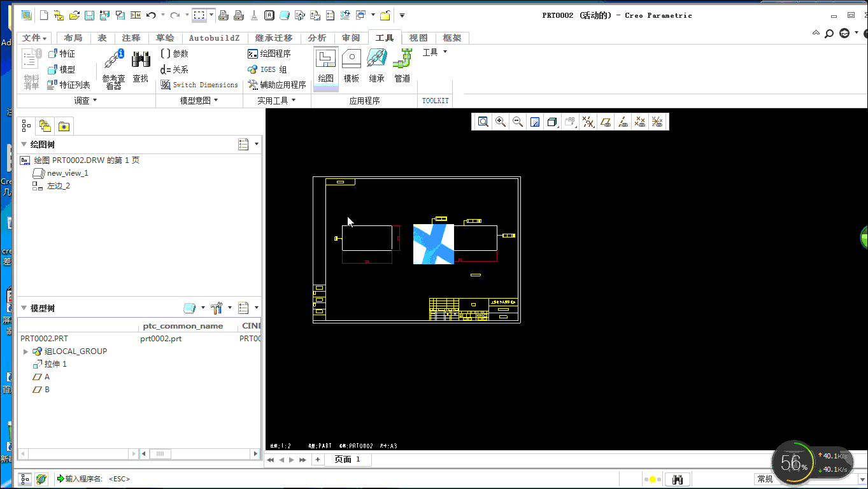Open the 文件 file menu
Viewport: 868px width, 489px height.
click(35, 38)
